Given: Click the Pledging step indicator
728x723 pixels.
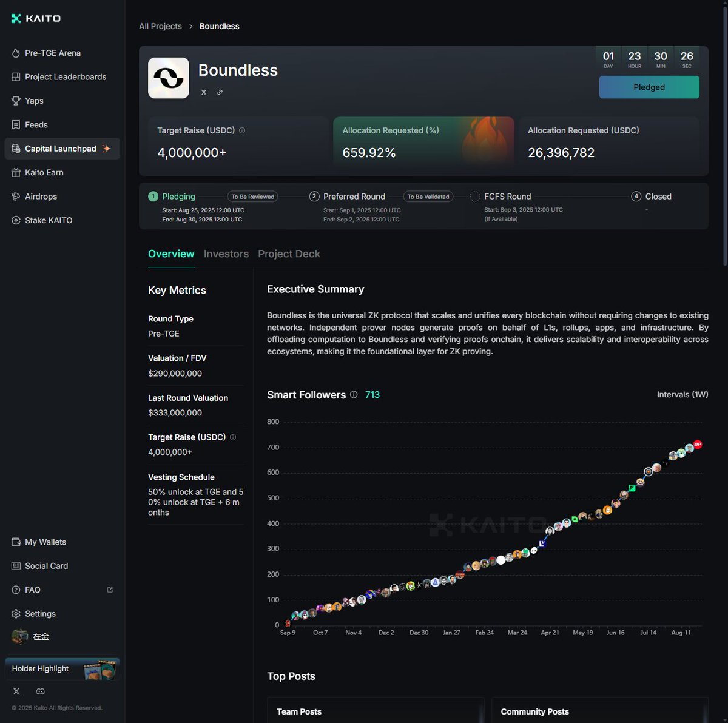Looking at the screenshot, I should (172, 197).
